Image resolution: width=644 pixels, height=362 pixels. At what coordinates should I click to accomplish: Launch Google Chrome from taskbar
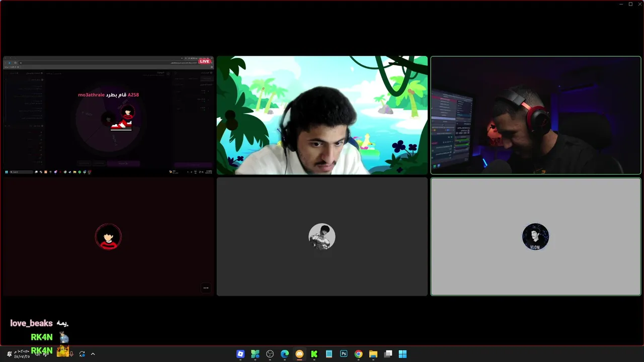coord(358,354)
